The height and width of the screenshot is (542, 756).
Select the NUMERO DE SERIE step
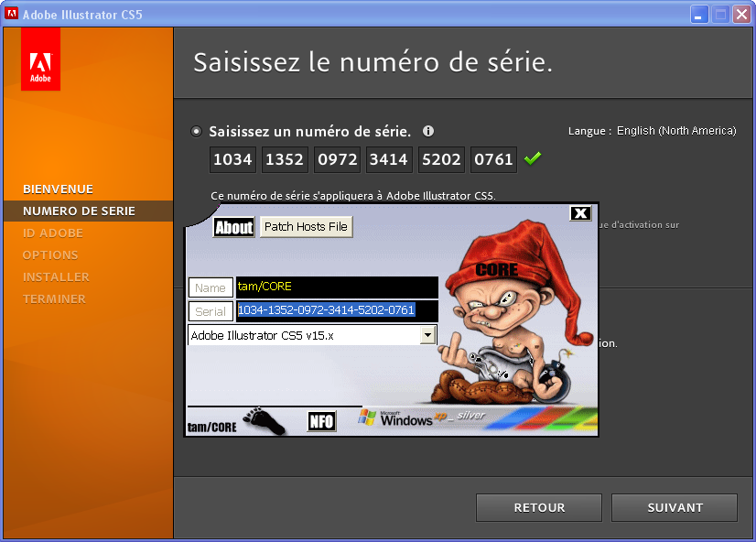[88, 211]
